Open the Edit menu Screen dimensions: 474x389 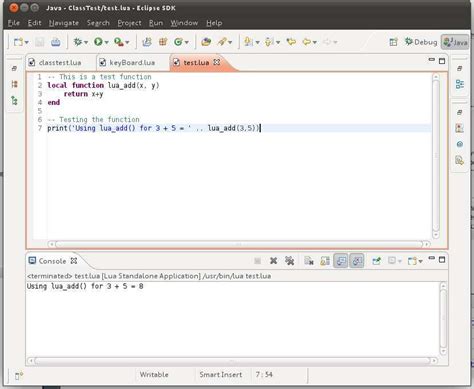[34, 23]
